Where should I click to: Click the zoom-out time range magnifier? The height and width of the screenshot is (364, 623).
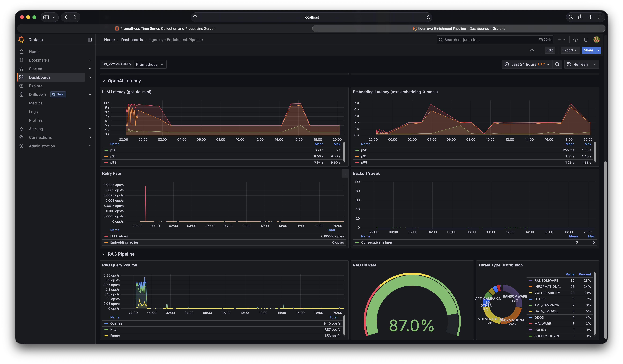coord(558,64)
